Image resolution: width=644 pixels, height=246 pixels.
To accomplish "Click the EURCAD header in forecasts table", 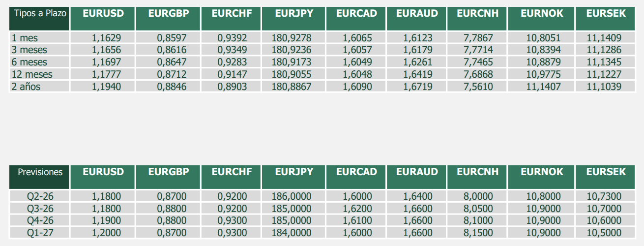I will coord(356,177).
